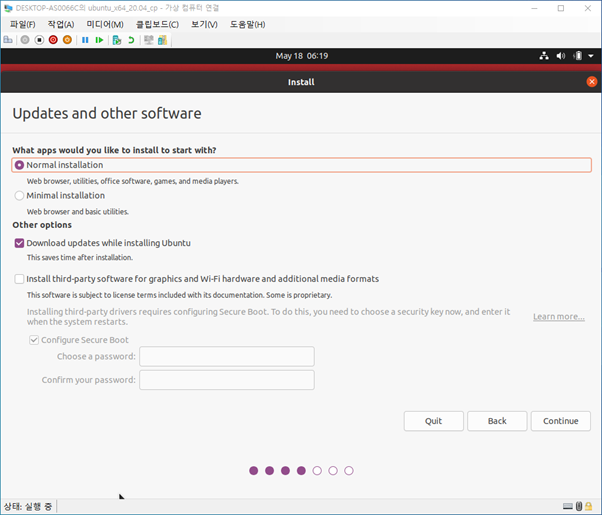Reset the VM with the green play-bar icon
Screen dimensions: 602x515
tap(99, 40)
